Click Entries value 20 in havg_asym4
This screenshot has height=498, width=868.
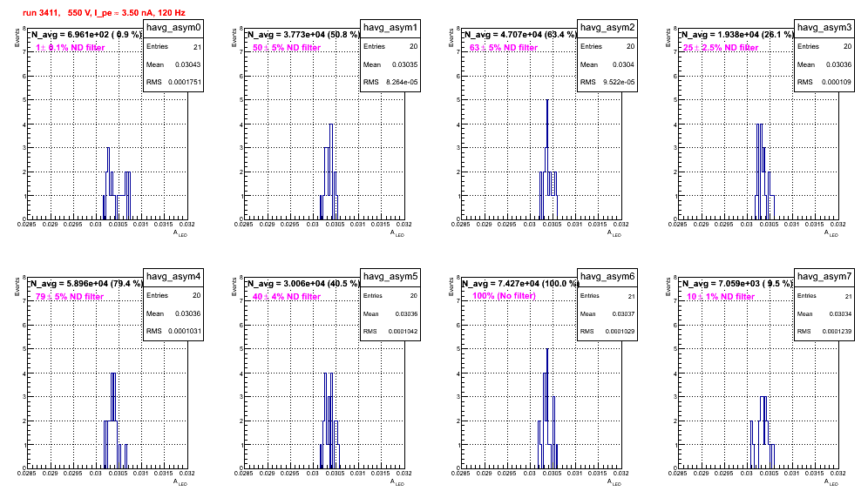[196, 295]
